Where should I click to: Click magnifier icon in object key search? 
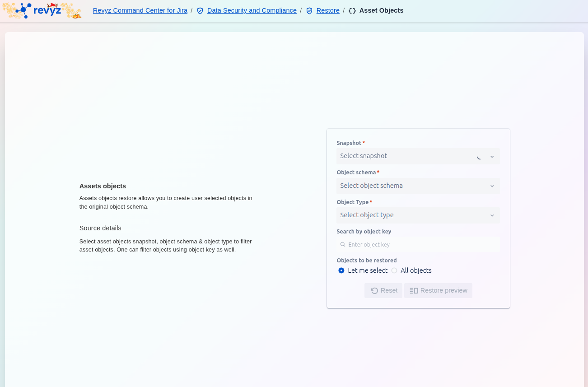(x=343, y=244)
